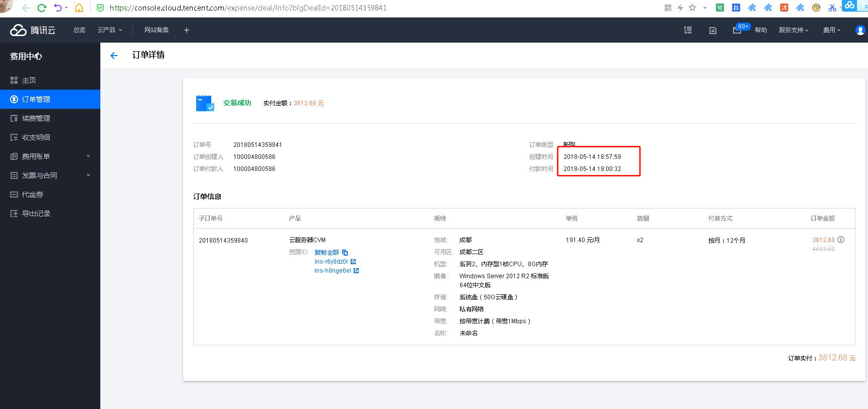The height and width of the screenshot is (409, 868).
Task: Open the 服务支持 dropdown
Action: [x=793, y=30]
